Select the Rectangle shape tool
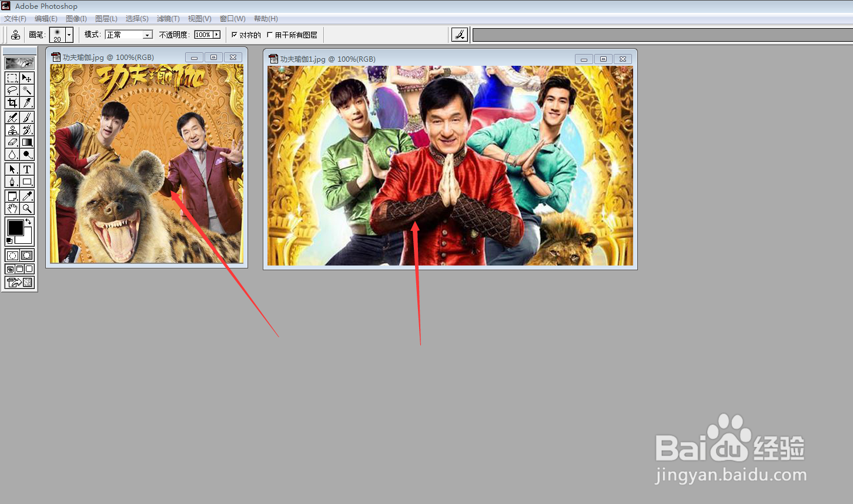This screenshot has width=853, height=504. pyautogui.click(x=27, y=182)
